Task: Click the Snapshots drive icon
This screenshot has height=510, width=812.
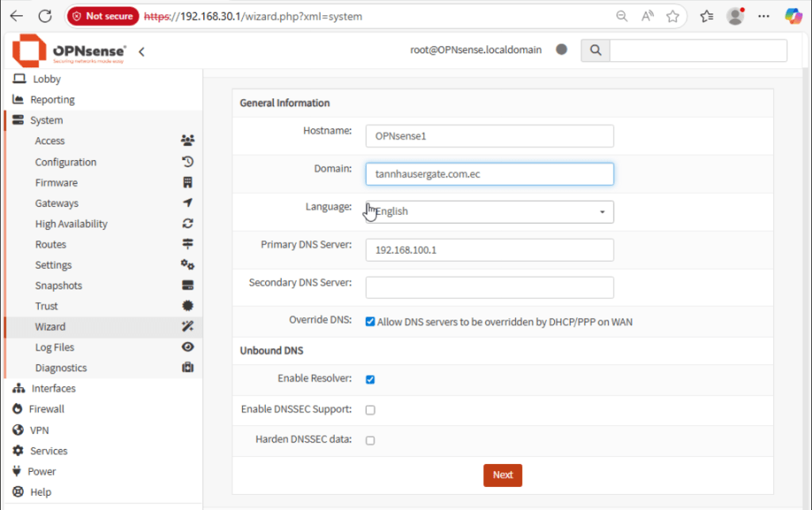Action: [187, 286]
